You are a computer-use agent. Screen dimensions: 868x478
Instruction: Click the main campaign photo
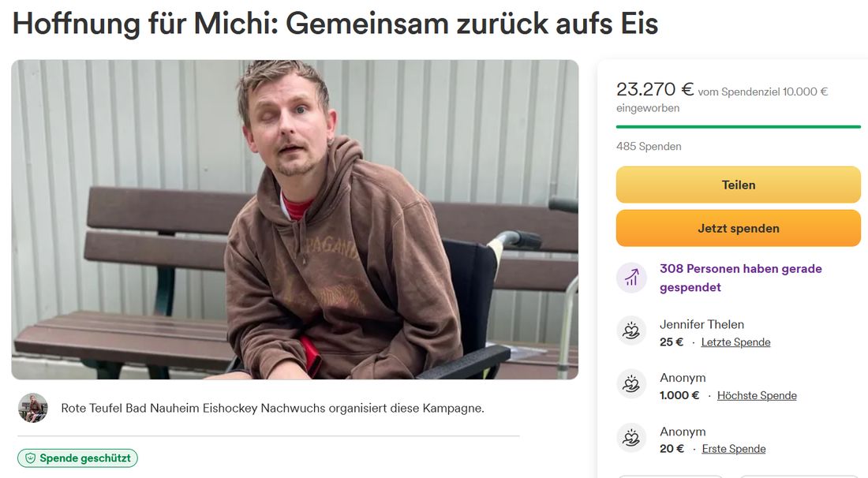point(295,219)
